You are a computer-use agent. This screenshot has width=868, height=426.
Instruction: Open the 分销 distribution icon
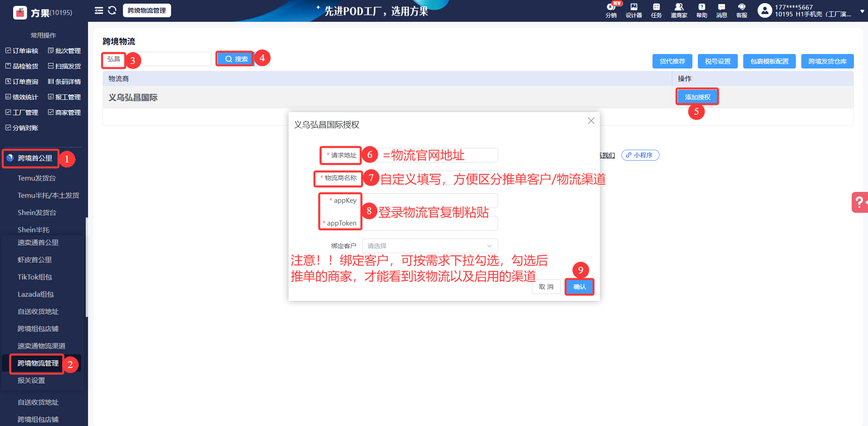tap(611, 10)
